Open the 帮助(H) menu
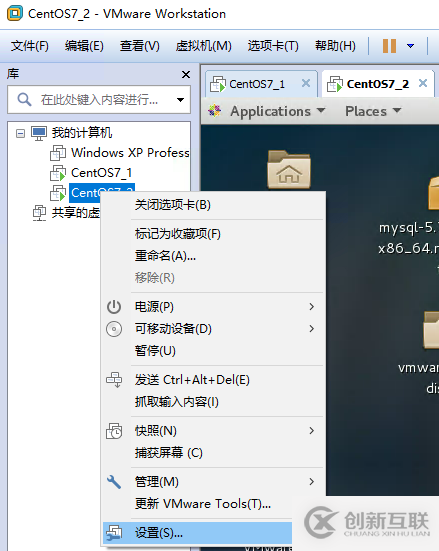This screenshot has height=551, width=439. 335,46
